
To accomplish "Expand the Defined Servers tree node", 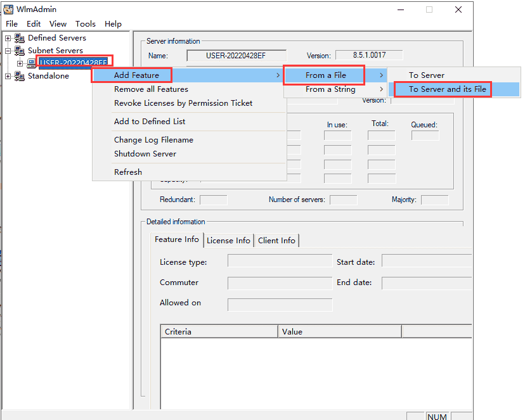I will click(8, 38).
